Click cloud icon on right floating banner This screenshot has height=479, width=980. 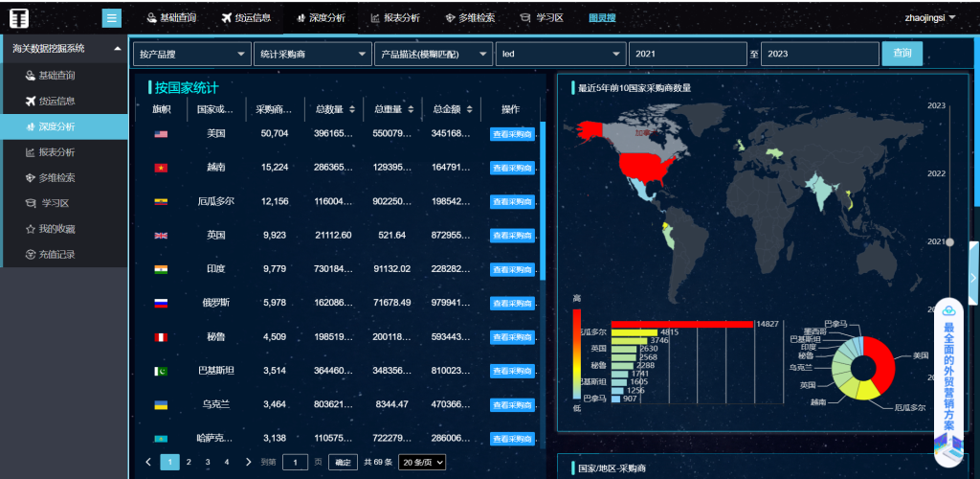point(947,310)
